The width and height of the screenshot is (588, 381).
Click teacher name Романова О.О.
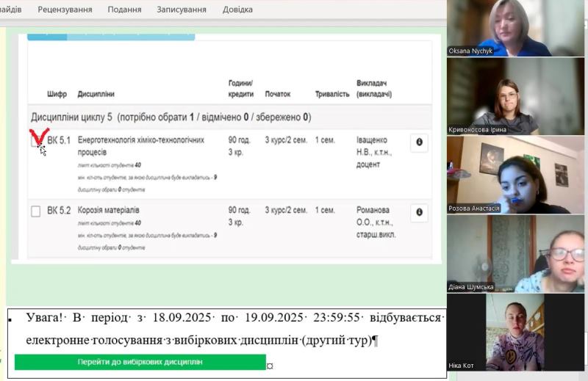374,216
